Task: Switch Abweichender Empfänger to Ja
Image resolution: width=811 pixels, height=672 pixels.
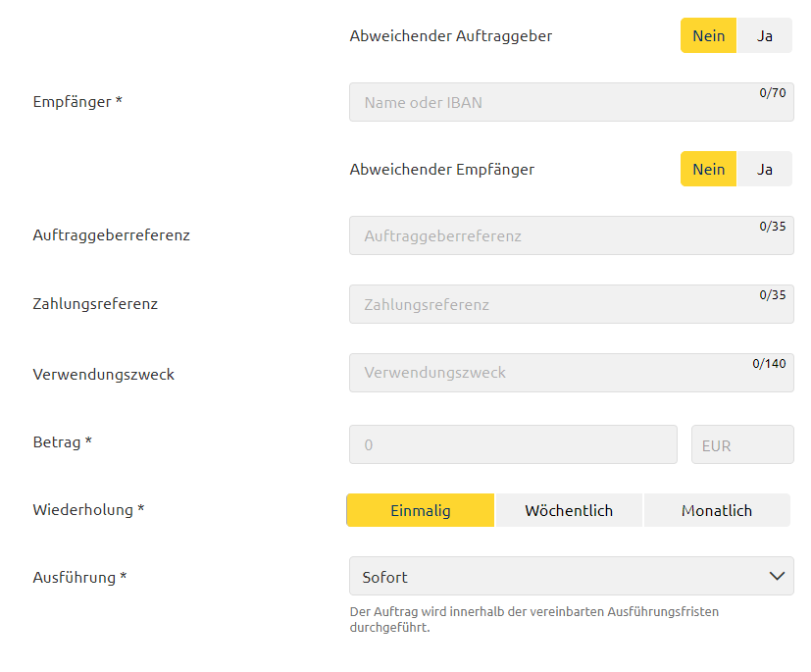Action: (765, 169)
